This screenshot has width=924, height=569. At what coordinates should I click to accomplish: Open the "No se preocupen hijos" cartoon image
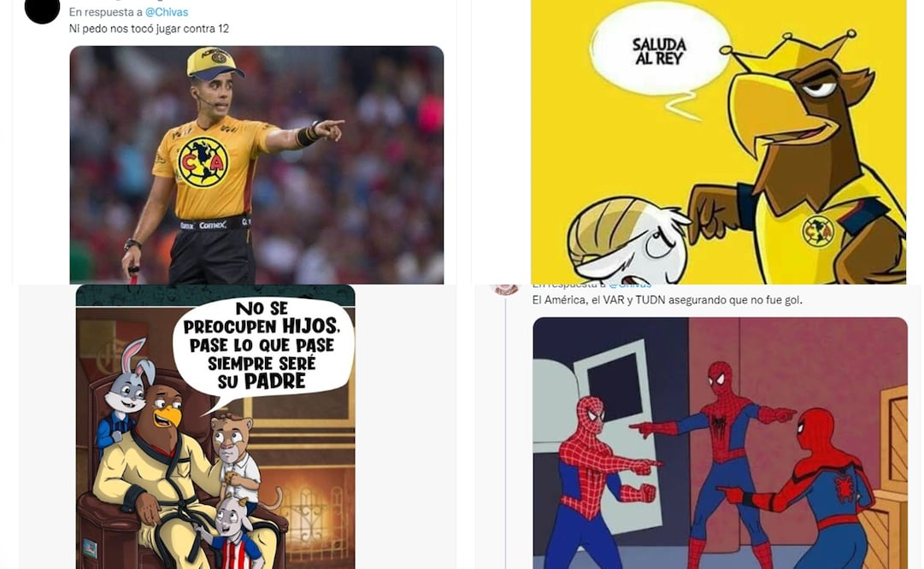[x=215, y=427]
